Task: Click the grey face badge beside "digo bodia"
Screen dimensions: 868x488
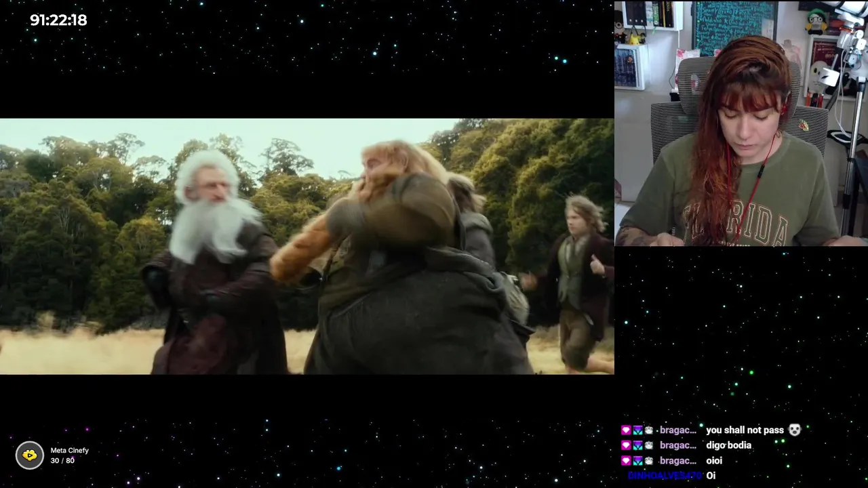Action: (x=649, y=445)
